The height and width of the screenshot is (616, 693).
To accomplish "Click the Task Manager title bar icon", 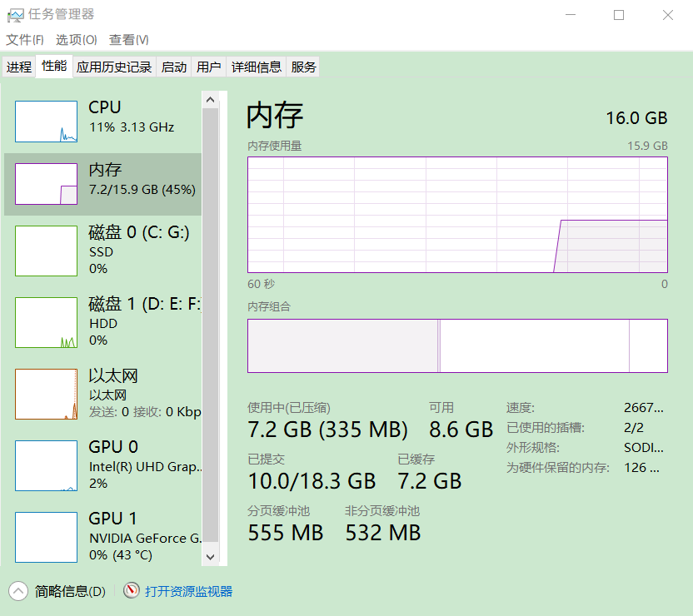I will pos(15,15).
